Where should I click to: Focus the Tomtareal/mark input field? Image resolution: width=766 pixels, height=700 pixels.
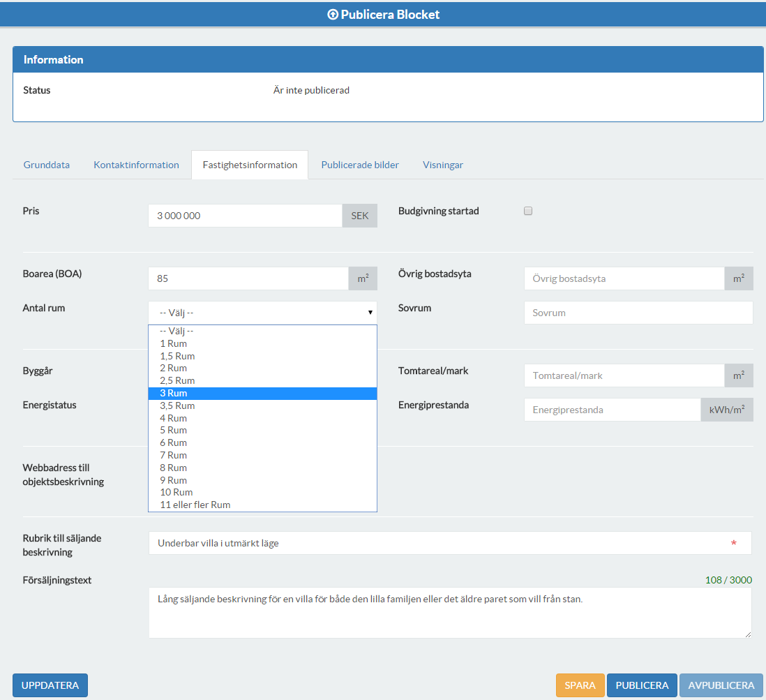[624, 375]
